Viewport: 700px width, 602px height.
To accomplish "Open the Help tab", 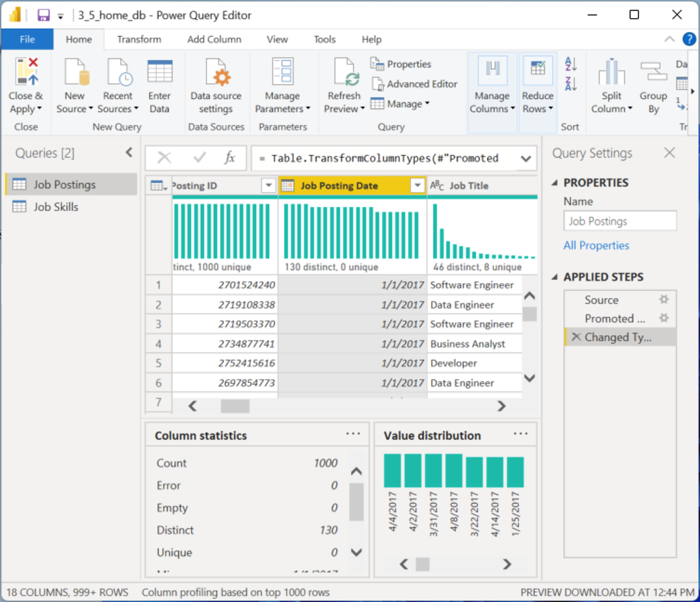I will pyautogui.click(x=372, y=39).
